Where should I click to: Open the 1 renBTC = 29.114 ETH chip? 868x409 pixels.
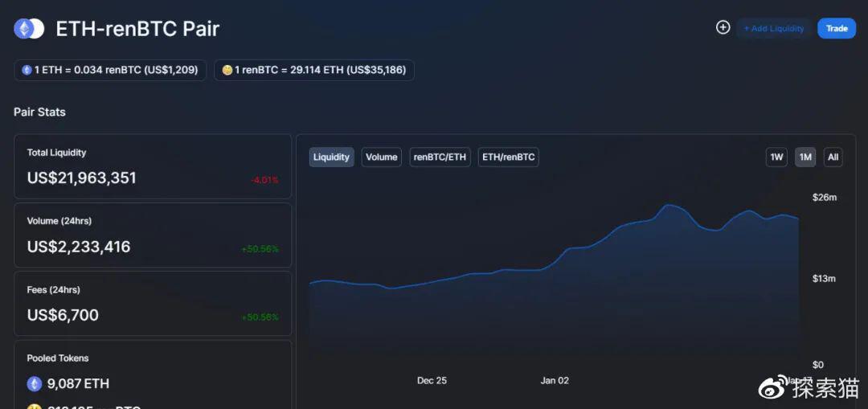[x=314, y=70]
